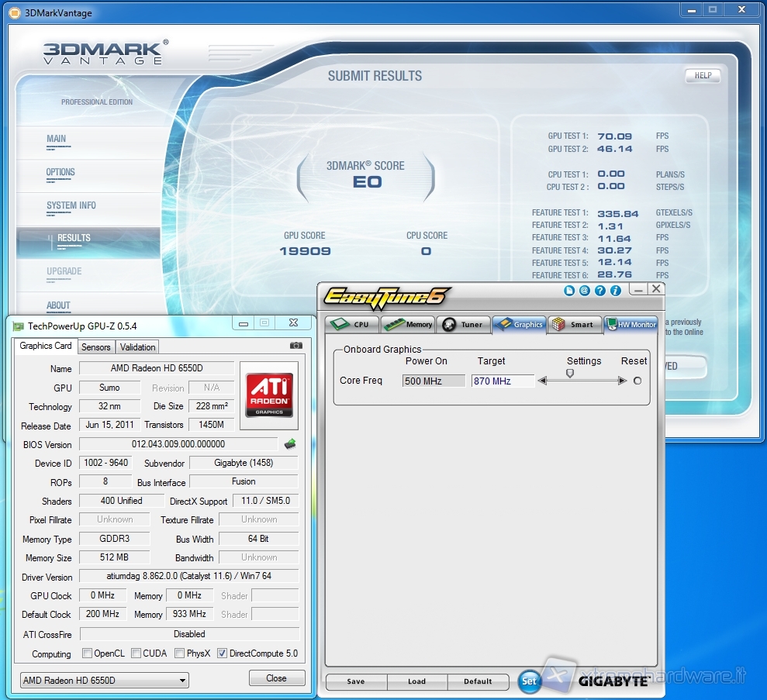This screenshot has width=767, height=700.
Task: Click the Core Freq slider thumb
Action: (x=570, y=373)
